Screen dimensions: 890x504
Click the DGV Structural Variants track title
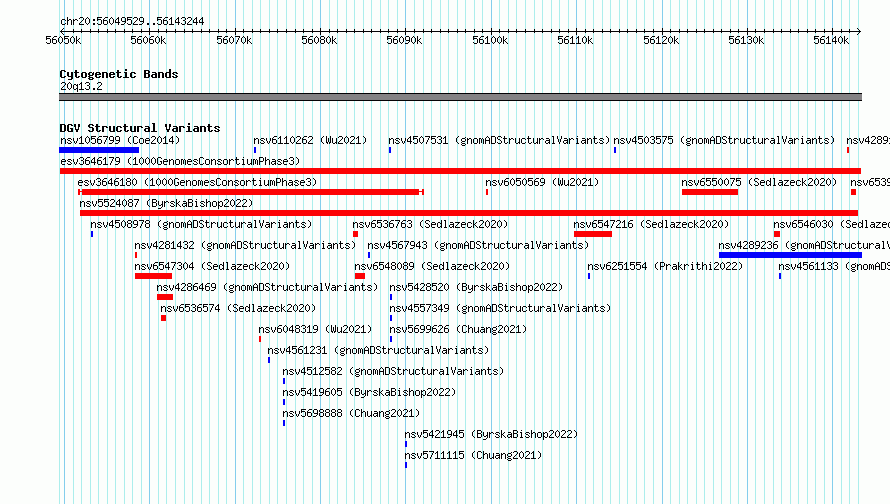[140, 128]
